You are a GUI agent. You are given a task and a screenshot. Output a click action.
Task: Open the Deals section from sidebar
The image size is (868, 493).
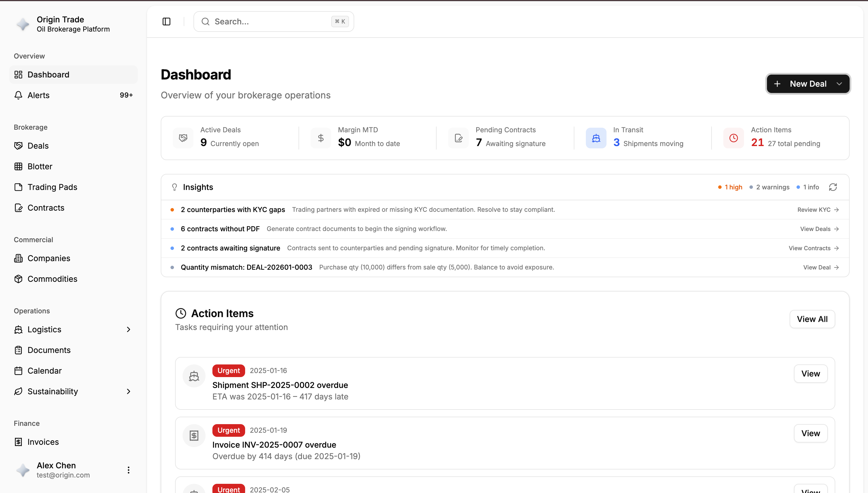(38, 145)
